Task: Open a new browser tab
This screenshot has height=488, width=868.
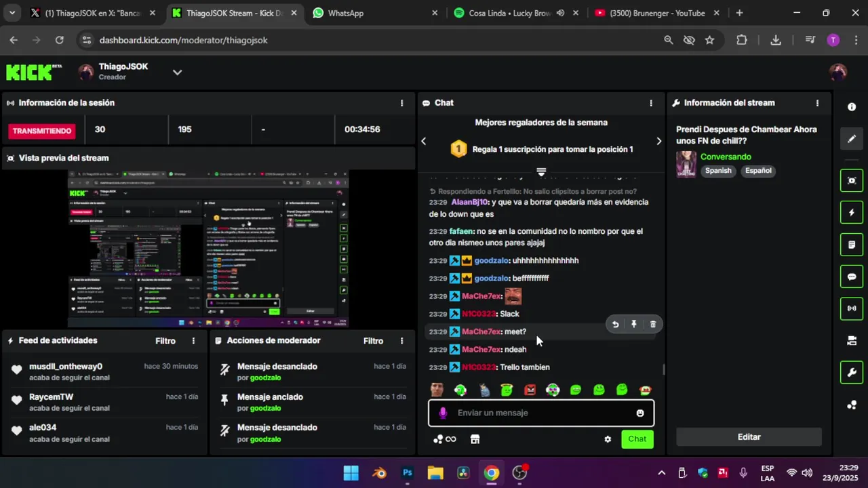Action: click(x=739, y=13)
